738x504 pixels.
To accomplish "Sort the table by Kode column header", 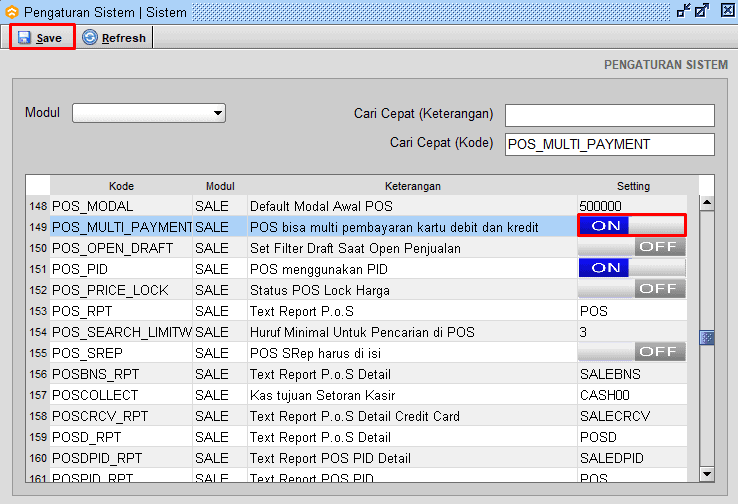I will (121, 186).
